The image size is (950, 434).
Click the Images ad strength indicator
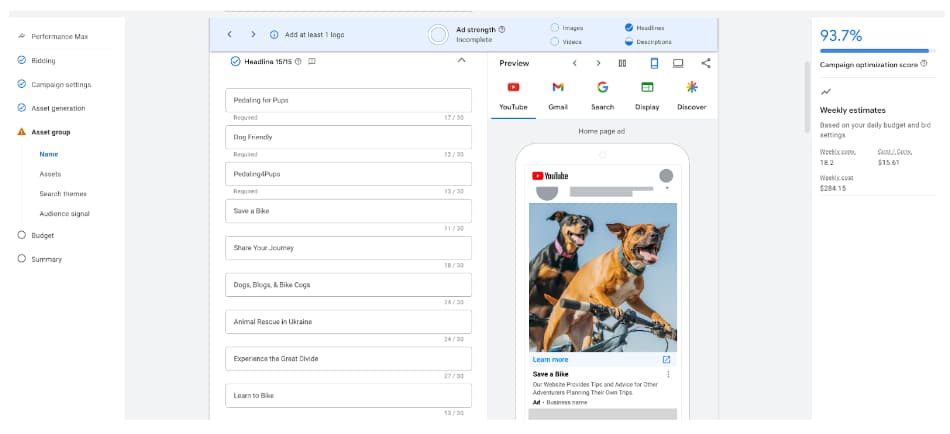click(x=567, y=28)
